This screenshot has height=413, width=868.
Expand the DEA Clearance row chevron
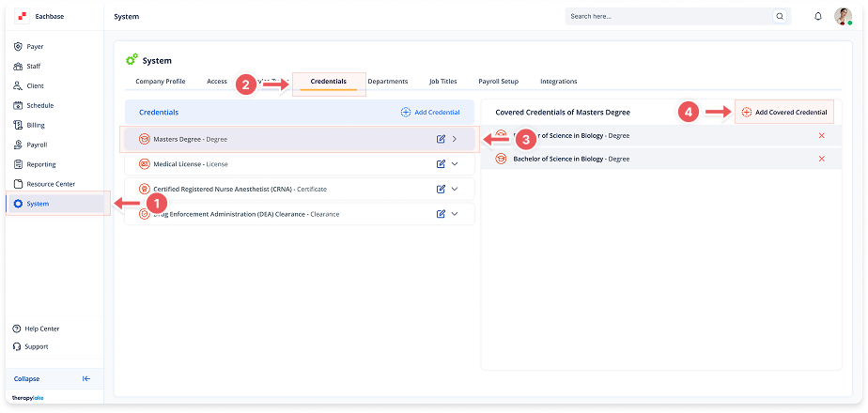pyautogui.click(x=455, y=214)
